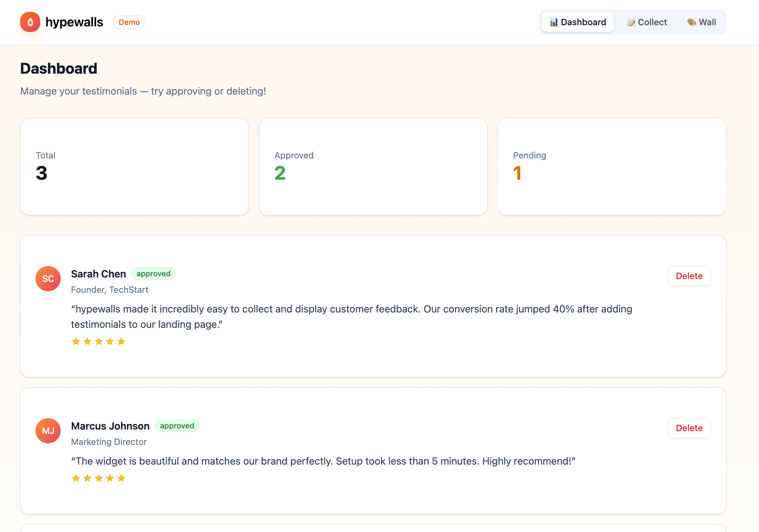759x532 pixels.
Task: Select the Dashboard tab
Action: 578,22
